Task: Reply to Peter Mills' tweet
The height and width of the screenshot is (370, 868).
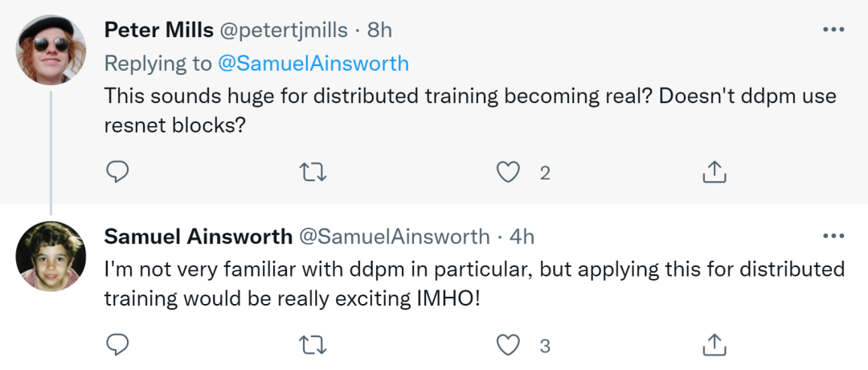Action: (117, 171)
